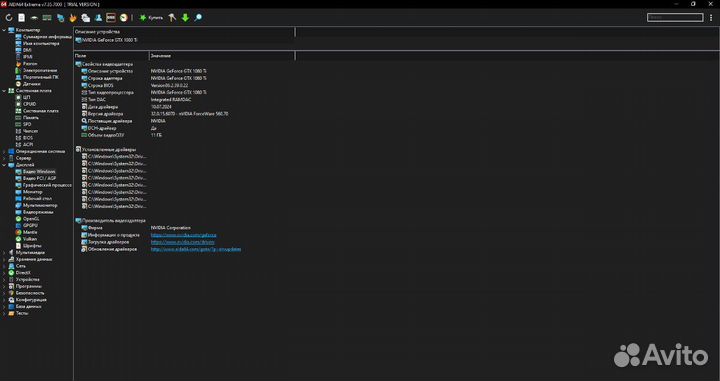
Task: Open Видеорежимы tree item
Action: pos(34,212)
